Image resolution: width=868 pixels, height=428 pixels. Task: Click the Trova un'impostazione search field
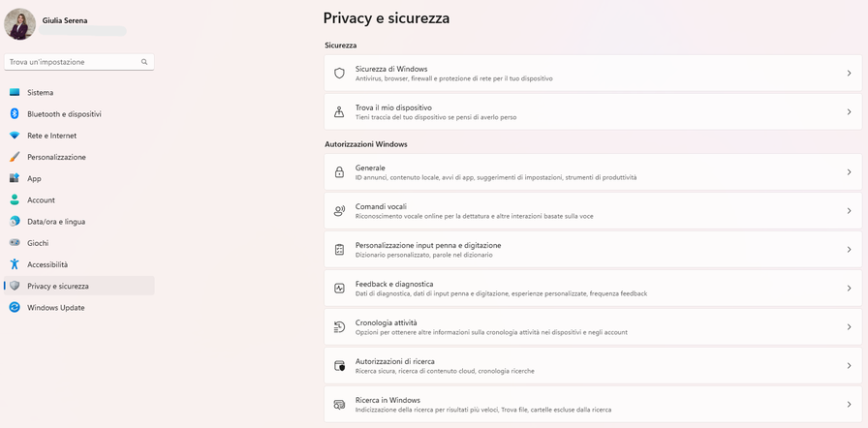(74, 62)
